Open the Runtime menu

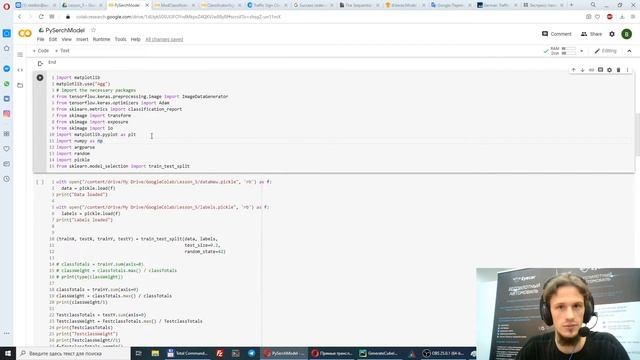coord(101,39)
